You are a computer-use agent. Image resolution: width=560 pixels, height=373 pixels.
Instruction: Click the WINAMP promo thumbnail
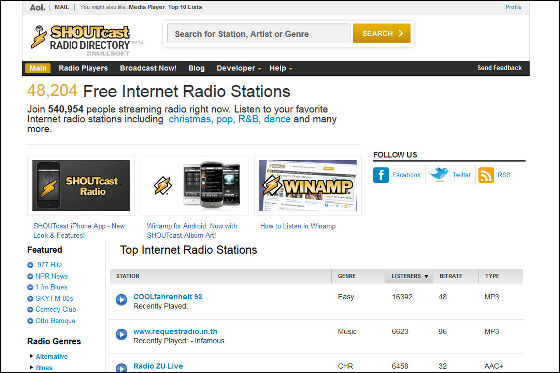308,185
